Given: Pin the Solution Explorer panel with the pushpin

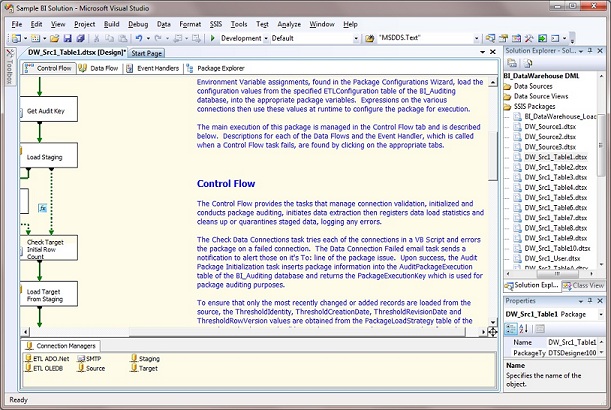Looking at the screenshot, I should pyautogui.click(x=590, y=51).
